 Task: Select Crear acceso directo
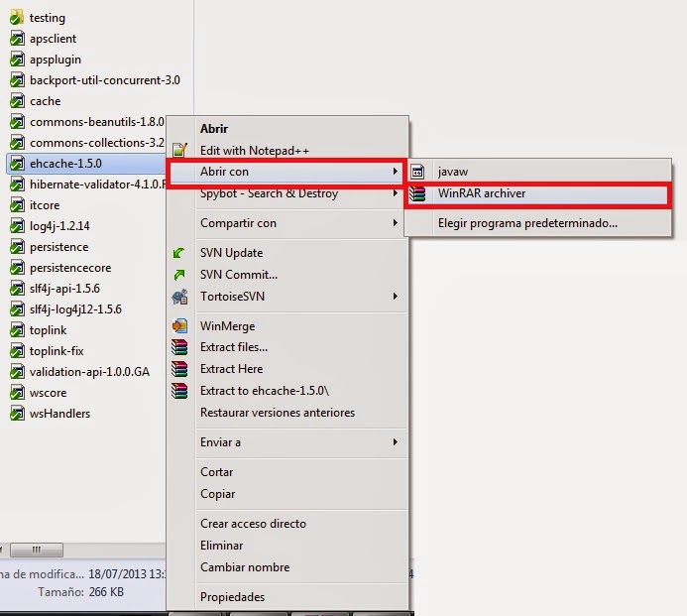point(287,524)
